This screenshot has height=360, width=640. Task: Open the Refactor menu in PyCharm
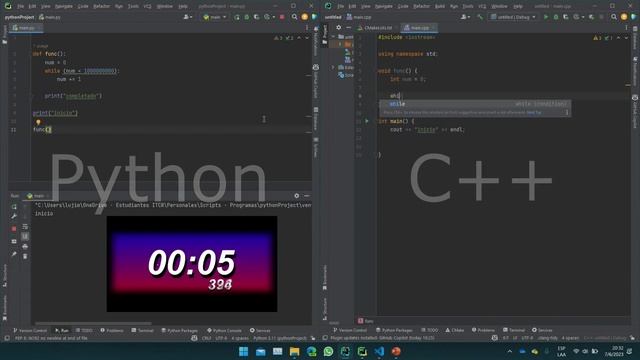click(x=102, y=6)
